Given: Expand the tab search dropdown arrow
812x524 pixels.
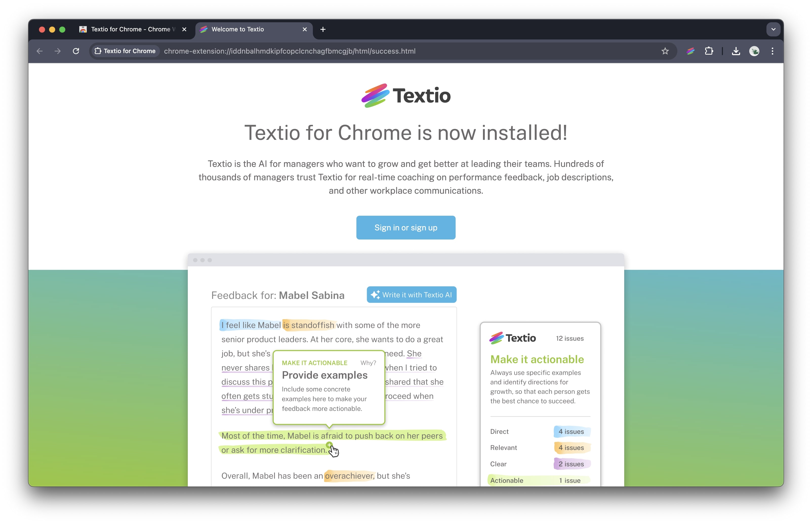Looking at the screenshot, I should point(773,29).
